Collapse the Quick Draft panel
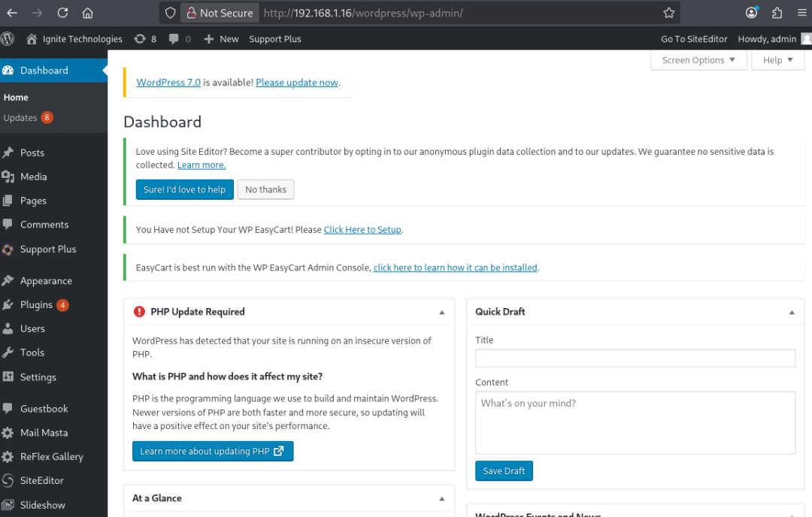812x517 pixels. click(x=792, y=312)
